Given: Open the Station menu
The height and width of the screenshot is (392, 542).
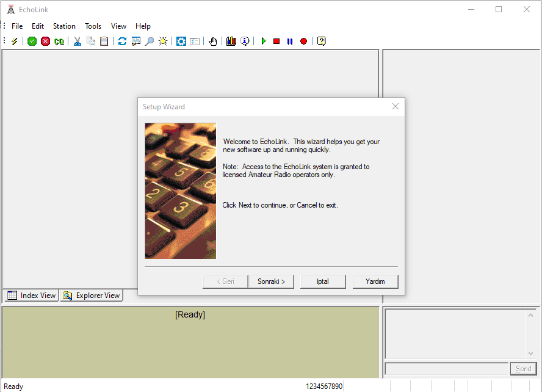Looking at the screenshot, I should click(64, 26).
